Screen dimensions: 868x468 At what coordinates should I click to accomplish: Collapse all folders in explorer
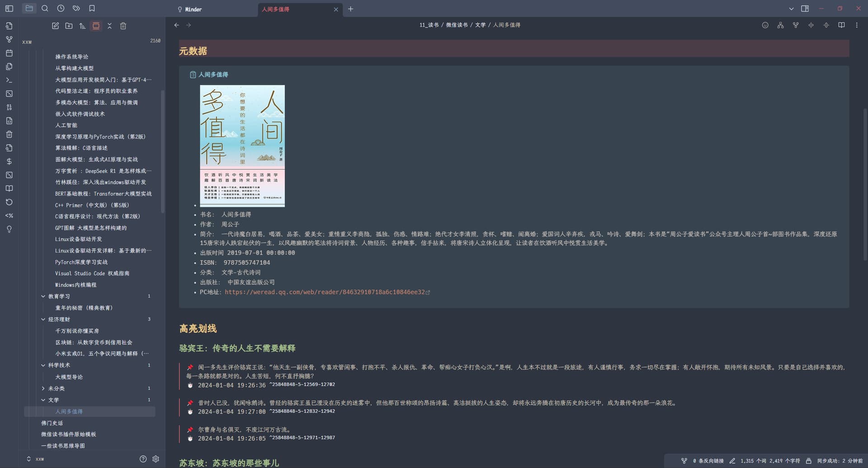109,26
